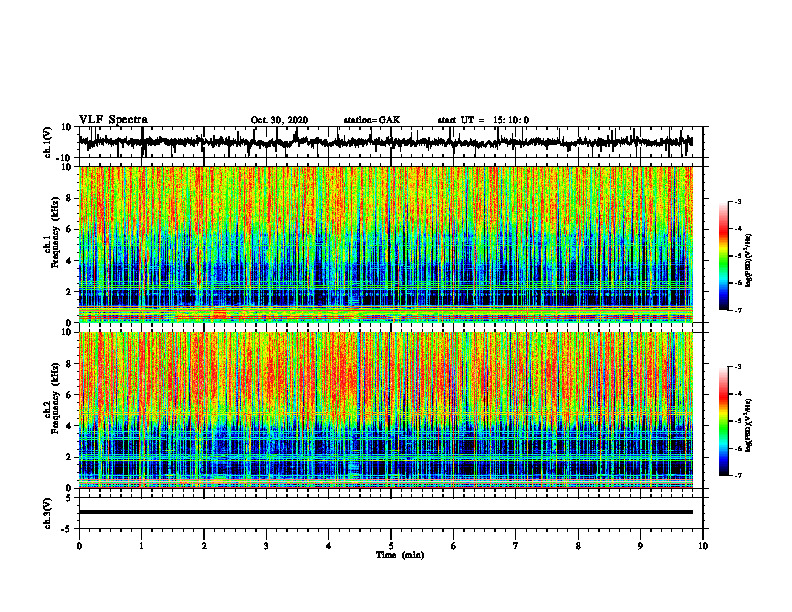Screen dimensions: 792x612
Task: Click time axis tick label "1"
Action: pyautogui.click(x=141, y=546)
